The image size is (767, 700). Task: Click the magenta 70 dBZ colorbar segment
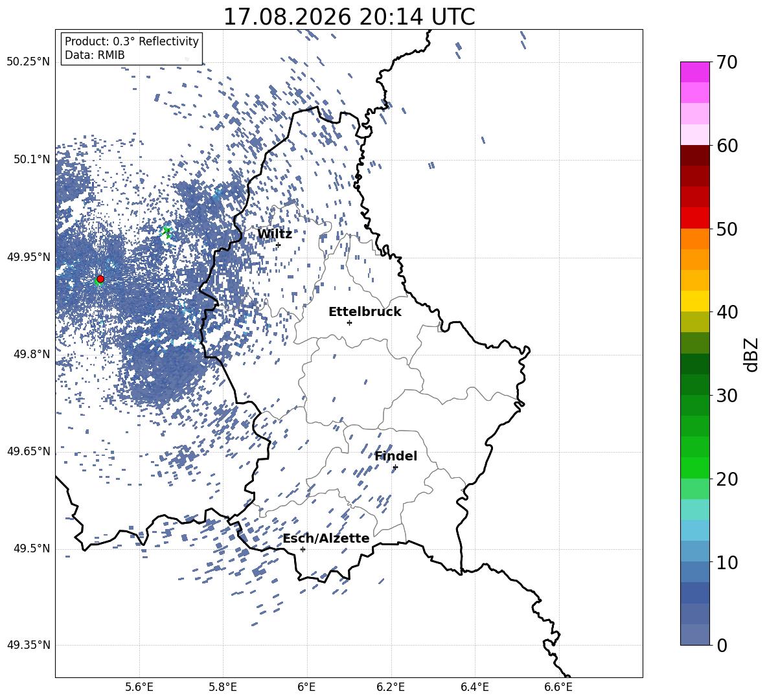coord(695,72)
